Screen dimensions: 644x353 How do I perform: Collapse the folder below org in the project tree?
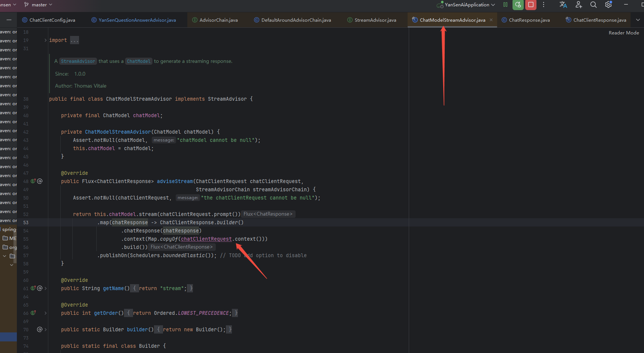(x=4, y=256)
